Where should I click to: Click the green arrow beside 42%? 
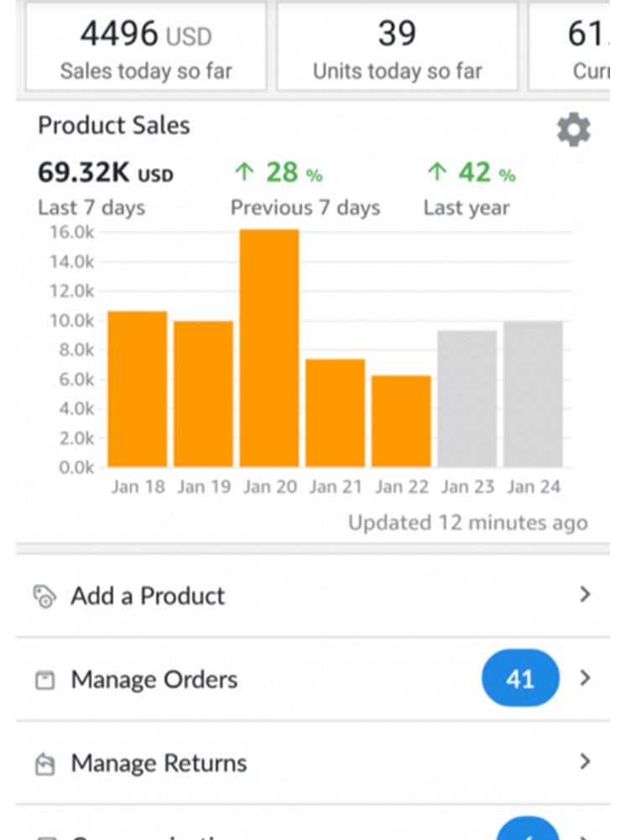click(437, 172)
